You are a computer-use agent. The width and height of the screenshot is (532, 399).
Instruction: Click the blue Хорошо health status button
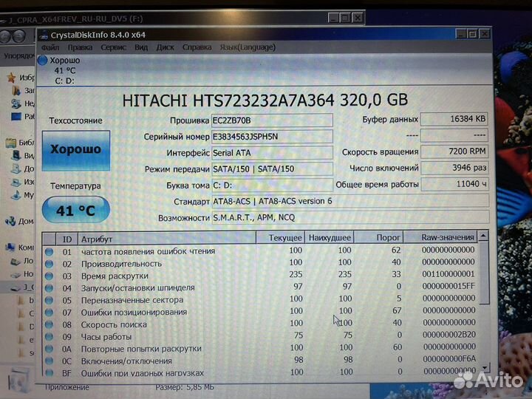75,150
